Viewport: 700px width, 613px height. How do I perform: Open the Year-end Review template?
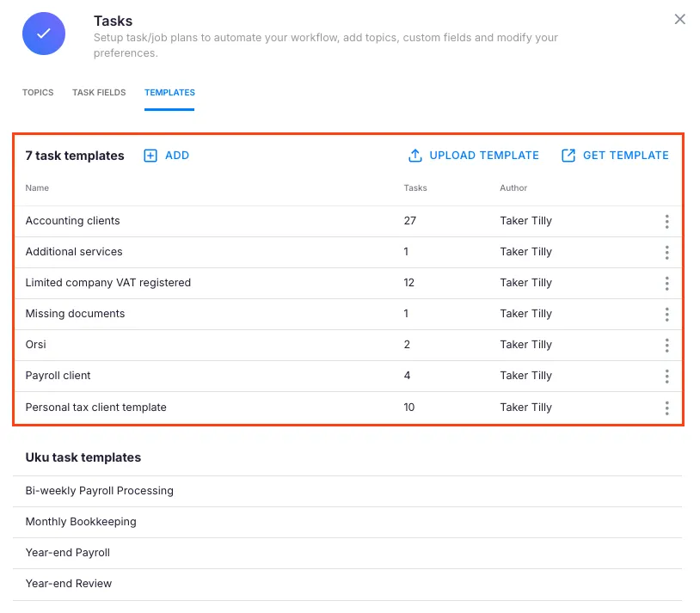coord(69,584)
